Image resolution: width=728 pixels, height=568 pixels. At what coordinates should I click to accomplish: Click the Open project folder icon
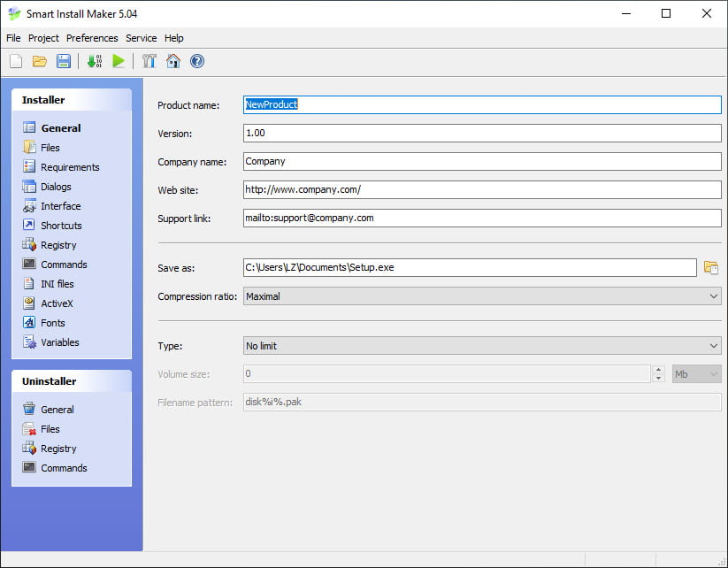point(40,61)
